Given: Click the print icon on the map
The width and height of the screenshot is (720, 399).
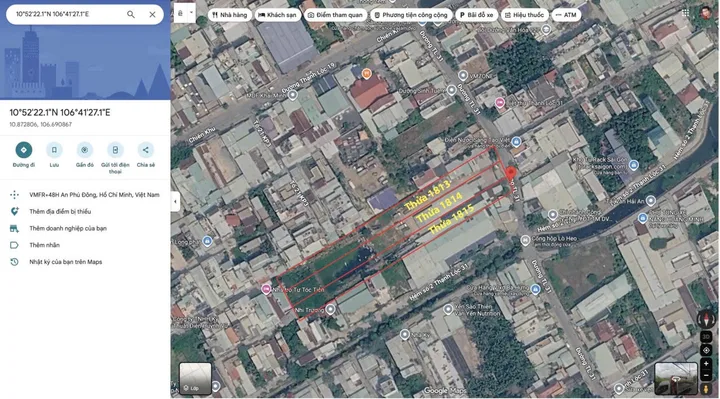Looking at the screenshot, I should [180, 14].
